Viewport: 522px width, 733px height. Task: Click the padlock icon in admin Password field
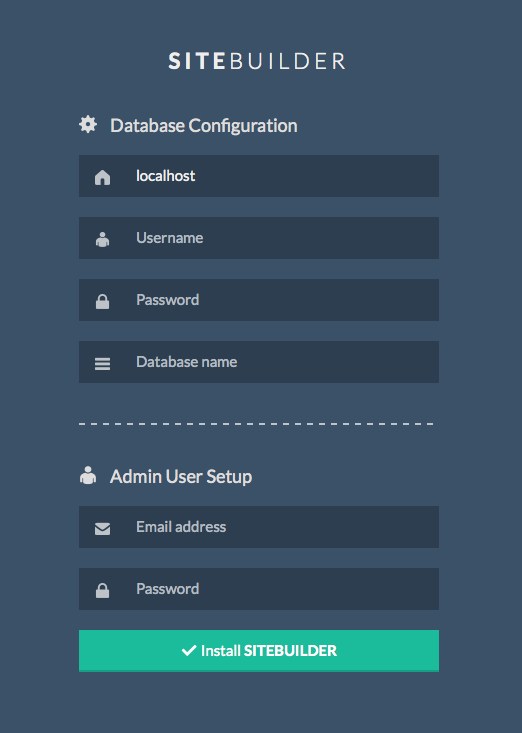(x=102, y=590)
